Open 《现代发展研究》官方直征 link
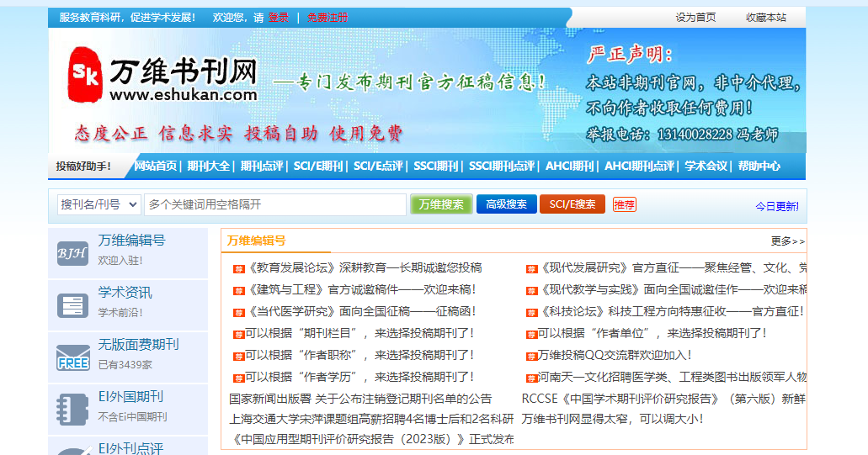This screenshot has height=455, width=868. pyautogui.click(x=672, y=267)
